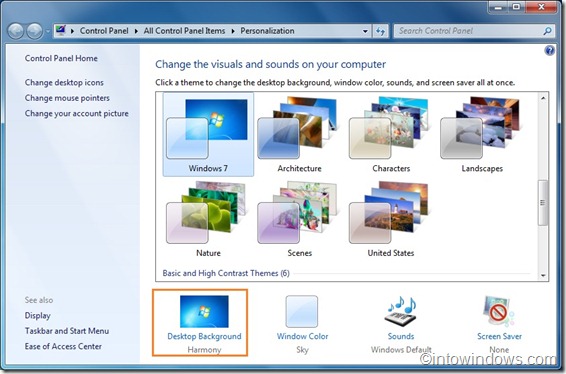Select the Architecture theme thumbnail
Image resolution: width=566 pixels, height=374 pixels.
tap(299, 134)
